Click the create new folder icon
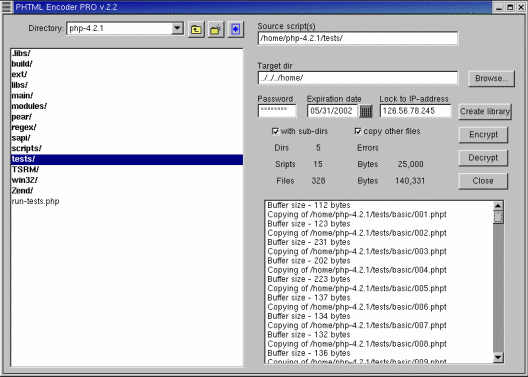 (216, 30)
